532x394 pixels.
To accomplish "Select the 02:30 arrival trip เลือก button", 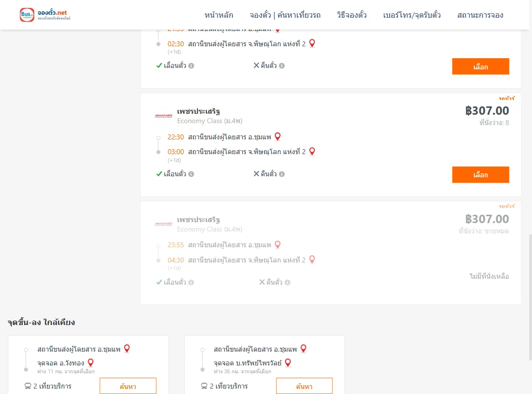I will coord(480,66).
